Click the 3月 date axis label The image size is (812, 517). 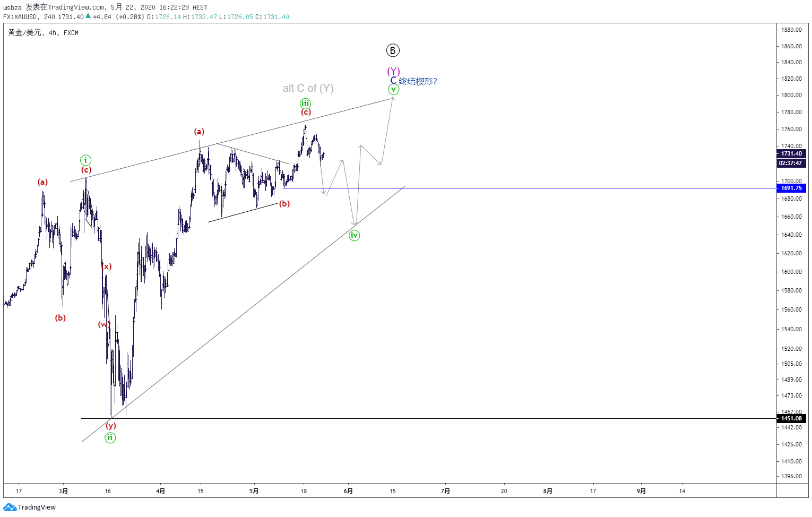pos(63,491)
